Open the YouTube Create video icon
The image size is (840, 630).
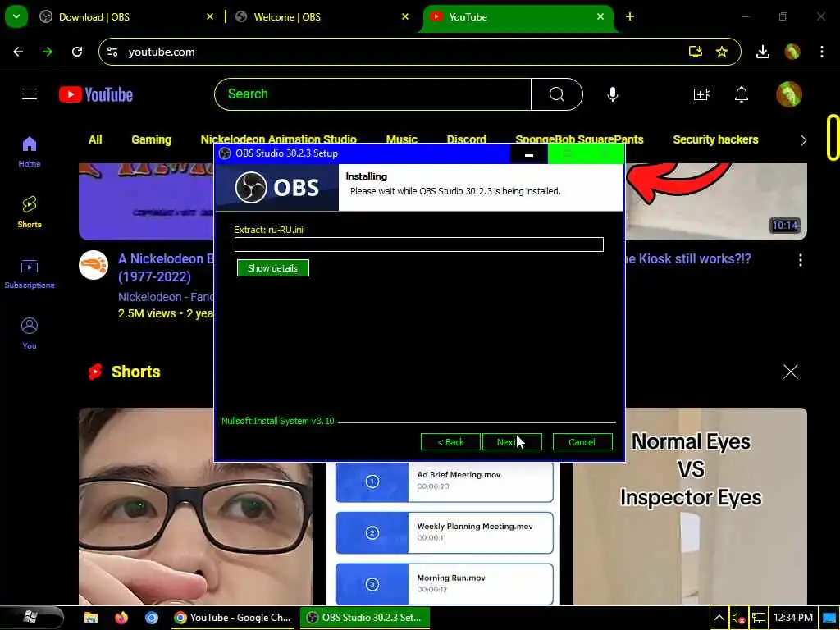click(x=702, y=94)
